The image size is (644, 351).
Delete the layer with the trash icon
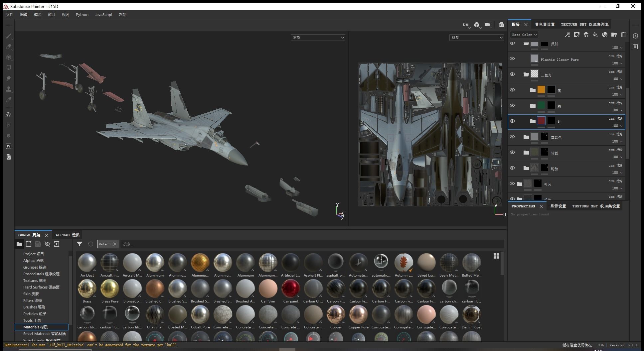coord(623,35)
